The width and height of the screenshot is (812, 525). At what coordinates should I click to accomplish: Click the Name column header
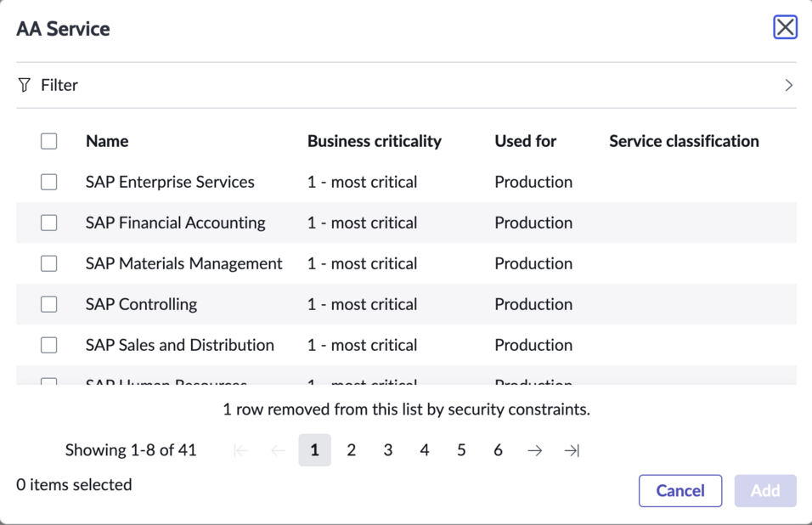[x=107, y=141]
